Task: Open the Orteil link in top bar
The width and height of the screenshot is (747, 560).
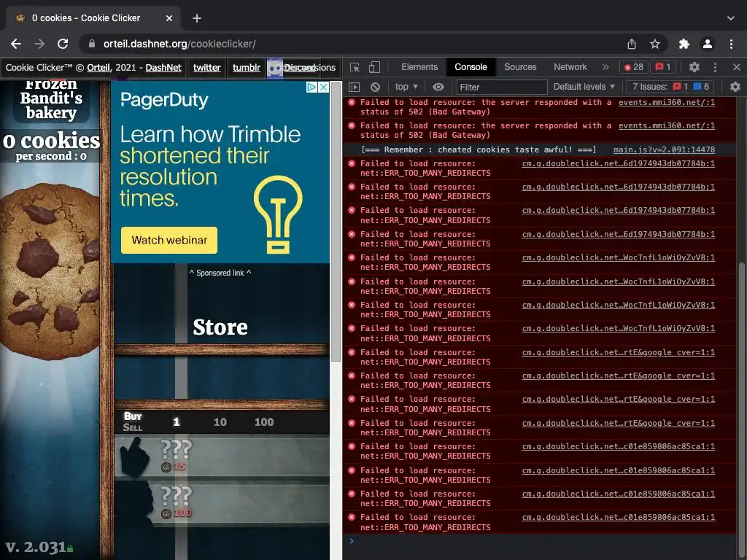Action: [98, 68]
